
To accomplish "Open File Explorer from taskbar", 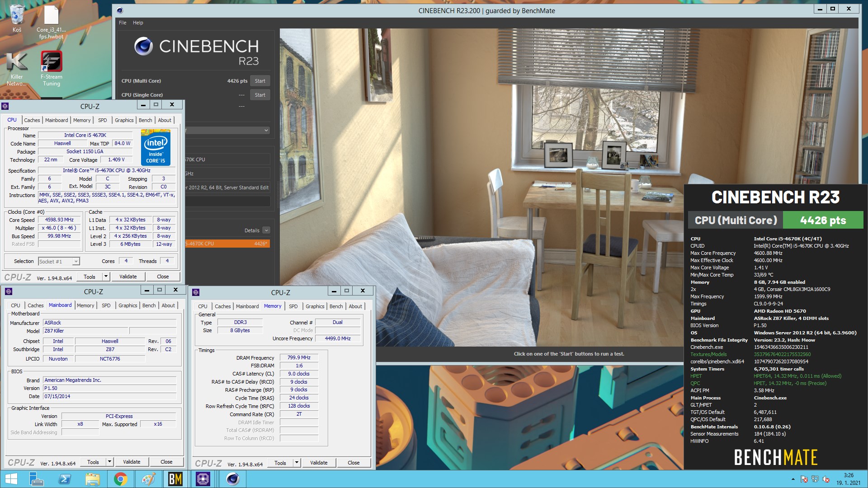I will 92,479.
